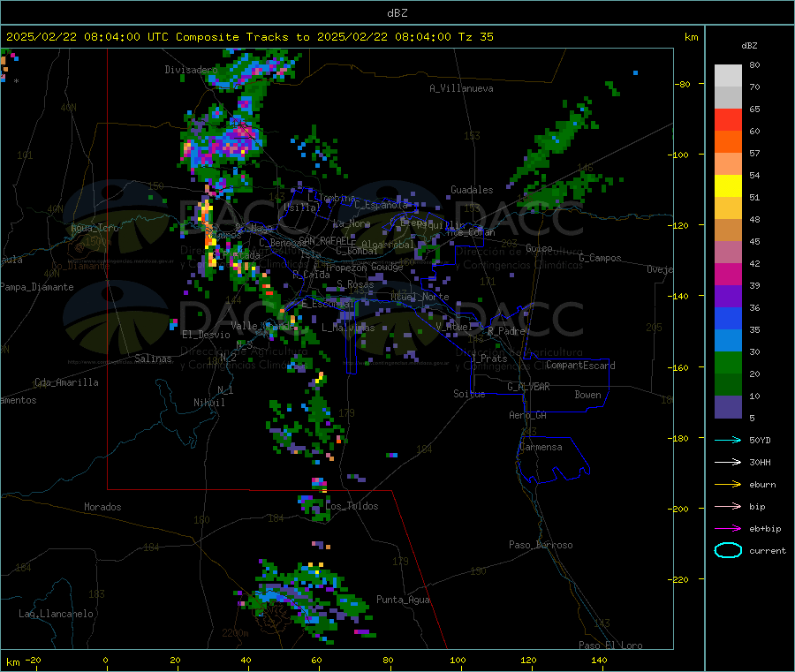795x672 pixels.
Task: Click the 'Laq.Llancanelo' map label
Action: point(56,614)
